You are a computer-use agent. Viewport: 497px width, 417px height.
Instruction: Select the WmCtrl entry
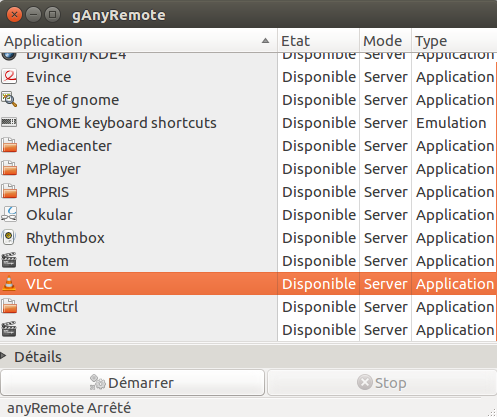(52, 307)
